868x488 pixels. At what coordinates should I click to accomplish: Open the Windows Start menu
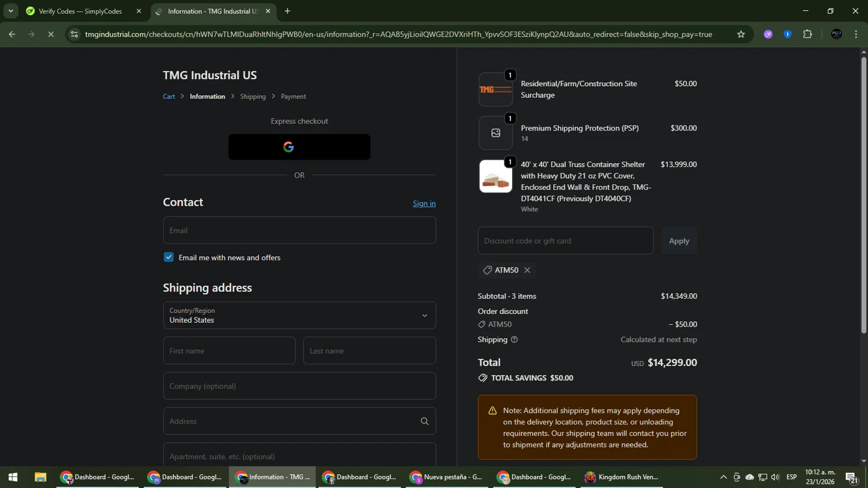click(x=13, y=477)
